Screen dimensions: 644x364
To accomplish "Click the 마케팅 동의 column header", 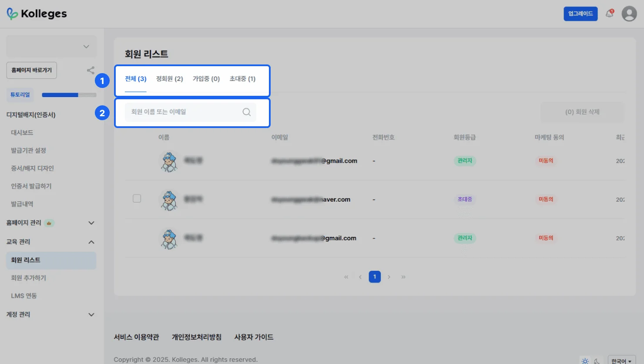I will coord(549,138).
